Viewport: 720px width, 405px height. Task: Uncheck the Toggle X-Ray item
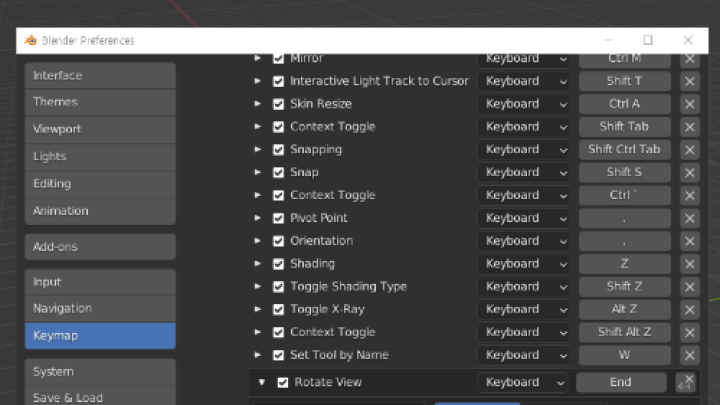pyautogui.click(x=278, y=309)
